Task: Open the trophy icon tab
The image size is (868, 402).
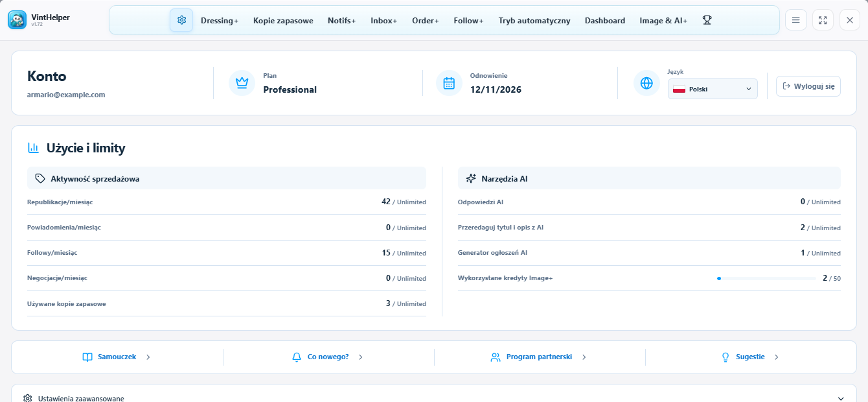Action: click(x=707, y=20)
